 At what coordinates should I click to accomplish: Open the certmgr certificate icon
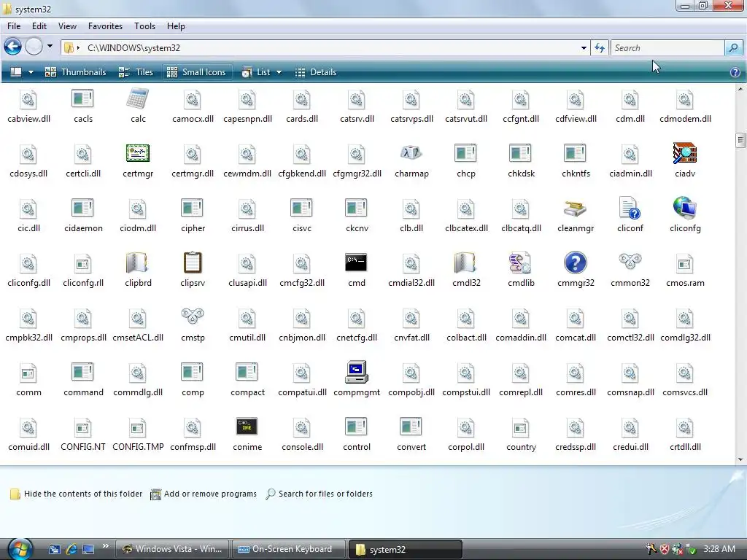[x=138, y=153]
